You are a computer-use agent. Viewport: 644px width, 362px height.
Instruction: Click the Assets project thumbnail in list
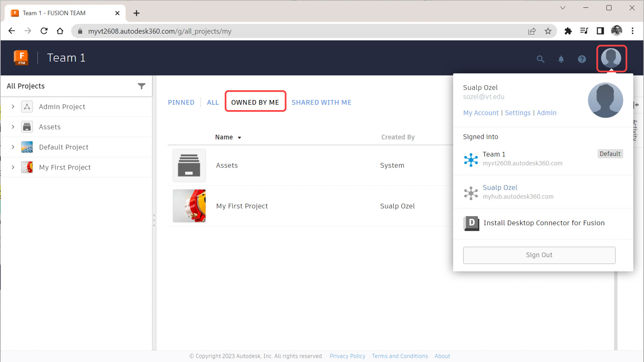189,166
